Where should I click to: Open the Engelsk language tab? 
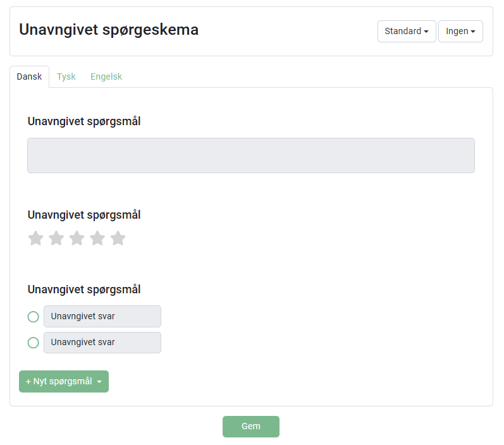[x=106, y=76]
